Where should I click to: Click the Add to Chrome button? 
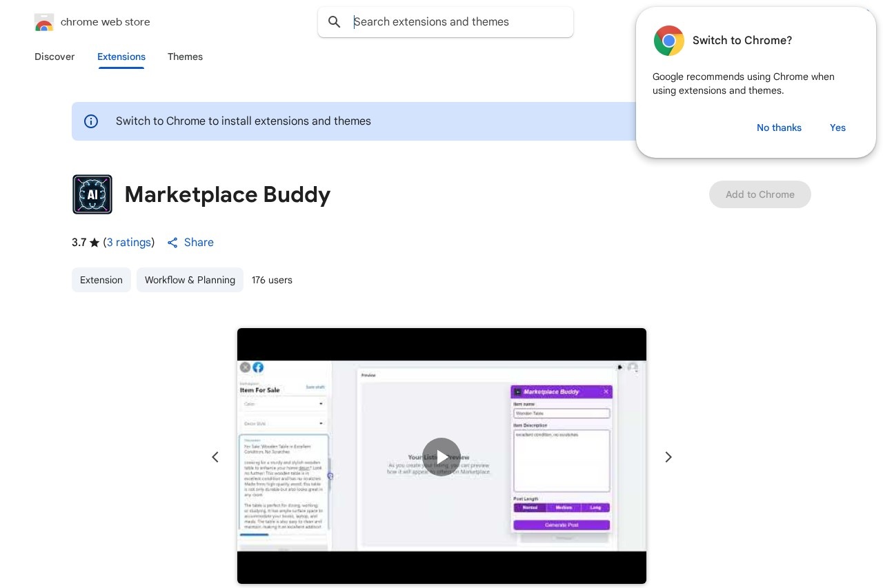click(760, 194)
